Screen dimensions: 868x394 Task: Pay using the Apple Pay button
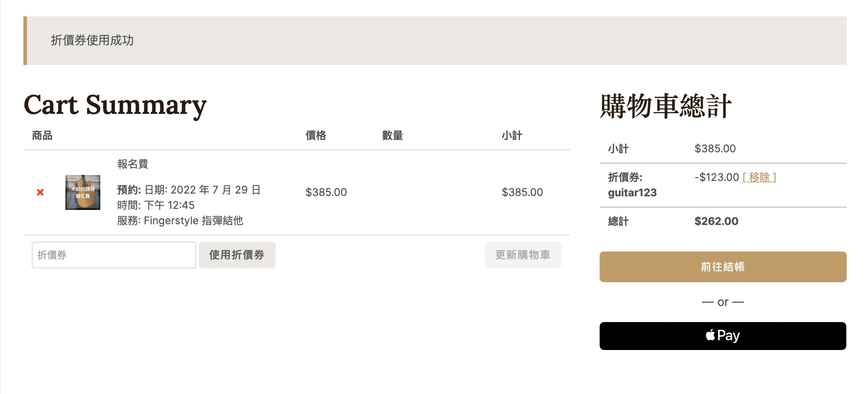723,336
